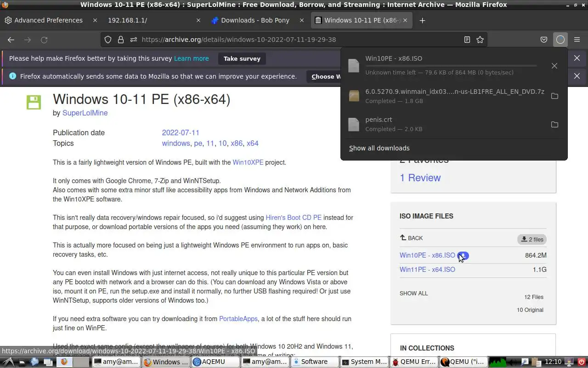Click the Take survey button

click(x=242, y=58)
